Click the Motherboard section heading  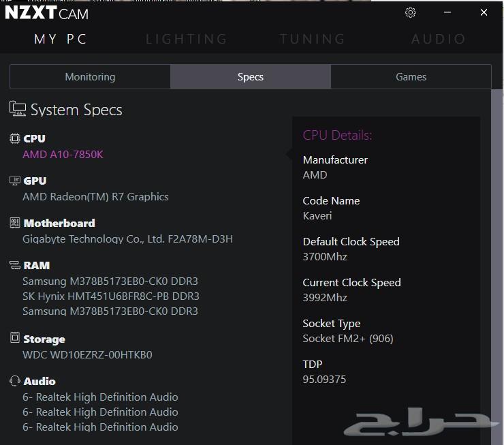[x=59, y=223]
